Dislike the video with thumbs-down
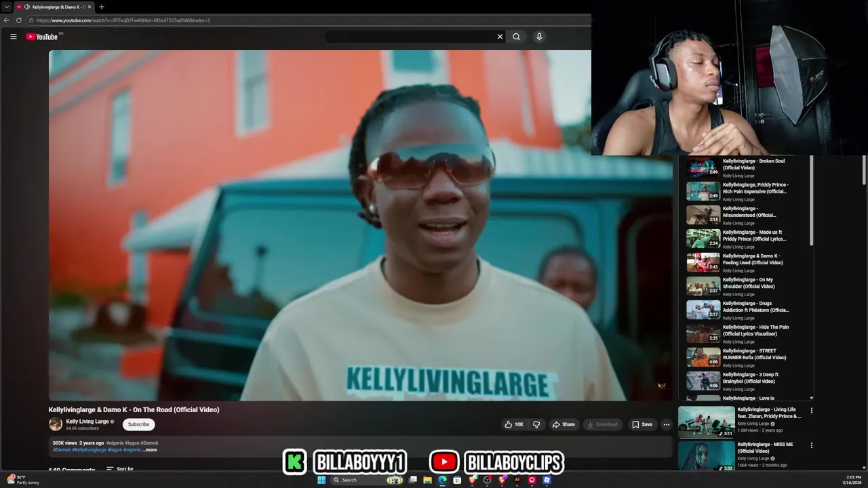The image size is (868, 488). coord(536,424)
